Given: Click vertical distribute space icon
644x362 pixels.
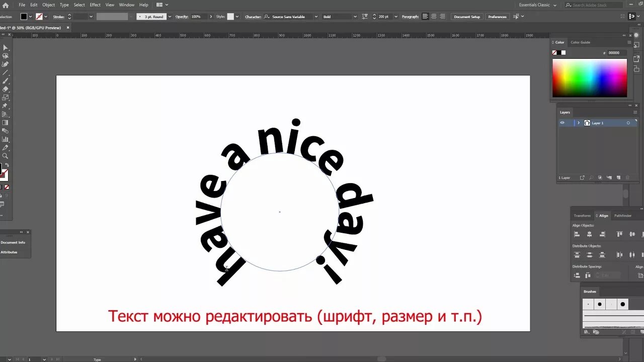Looking at the screenshot, I should (x=577, y=276).
